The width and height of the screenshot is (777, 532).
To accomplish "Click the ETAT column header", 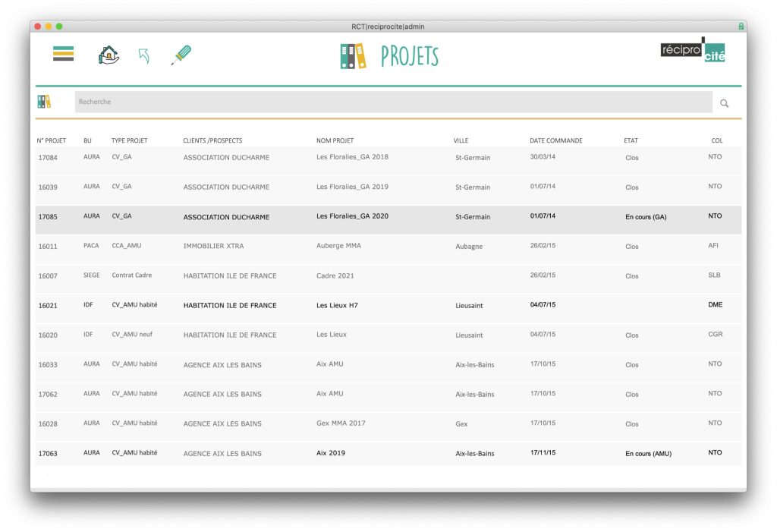I will click(631, 141).
